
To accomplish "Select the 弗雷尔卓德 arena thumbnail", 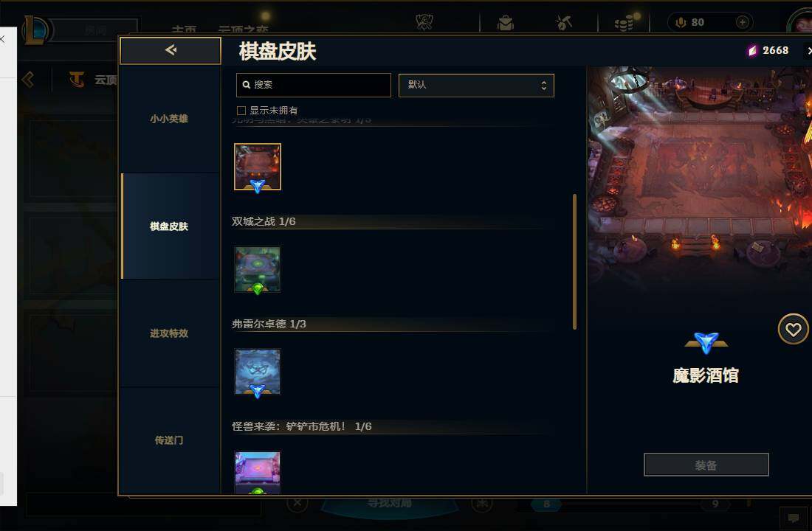I will [x=258, y=372].
